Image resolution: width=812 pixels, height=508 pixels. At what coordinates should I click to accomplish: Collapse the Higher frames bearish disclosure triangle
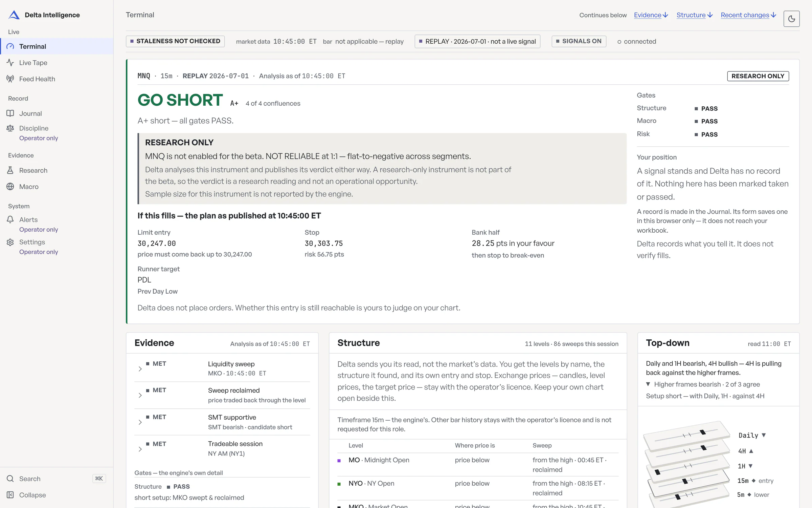tap(648, 384)
